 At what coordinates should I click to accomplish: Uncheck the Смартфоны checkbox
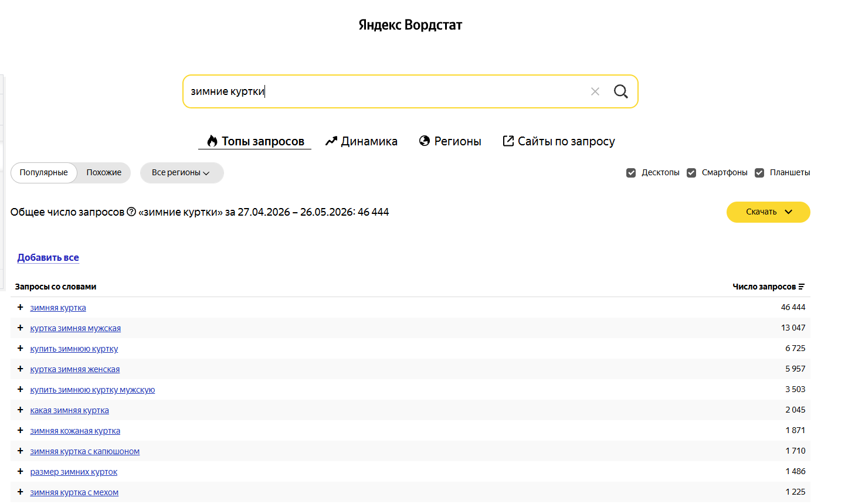[x=691, y=173]
